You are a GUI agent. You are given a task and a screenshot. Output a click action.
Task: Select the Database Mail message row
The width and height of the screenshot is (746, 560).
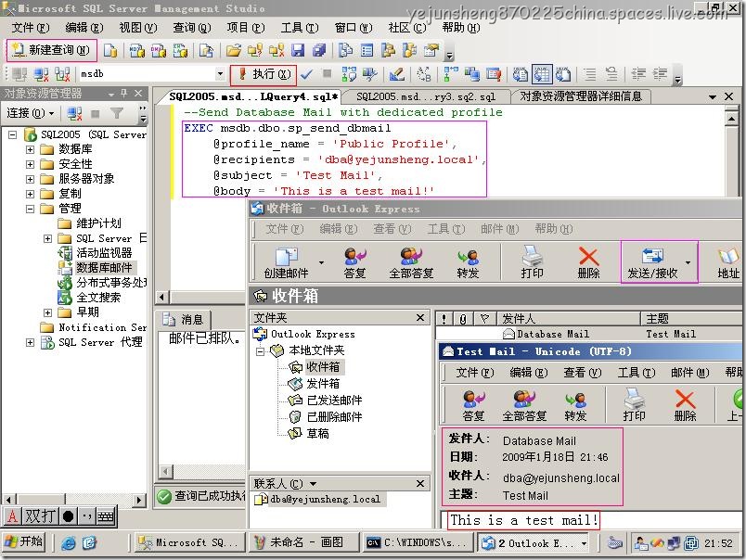[x=589, y=334]
